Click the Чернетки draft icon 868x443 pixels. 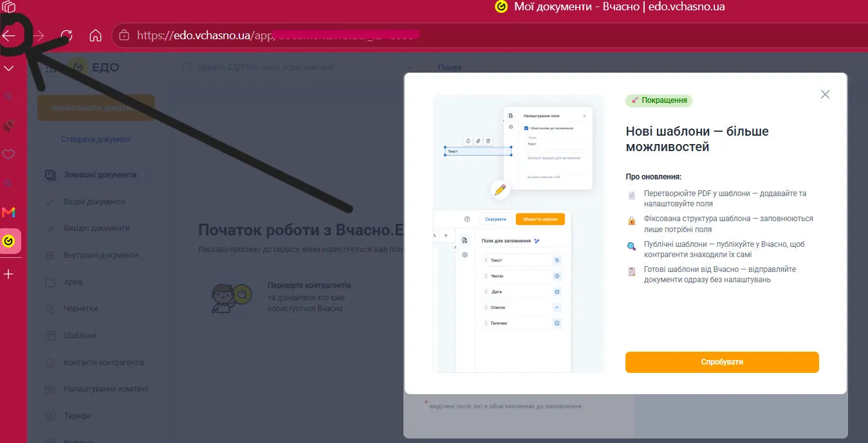click(50, 309)
